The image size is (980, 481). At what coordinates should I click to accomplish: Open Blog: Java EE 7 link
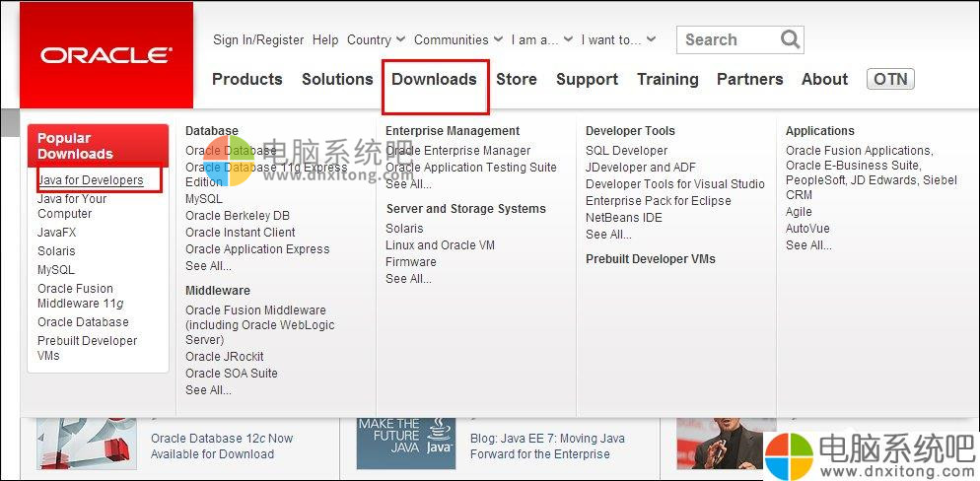coord(547,447)
